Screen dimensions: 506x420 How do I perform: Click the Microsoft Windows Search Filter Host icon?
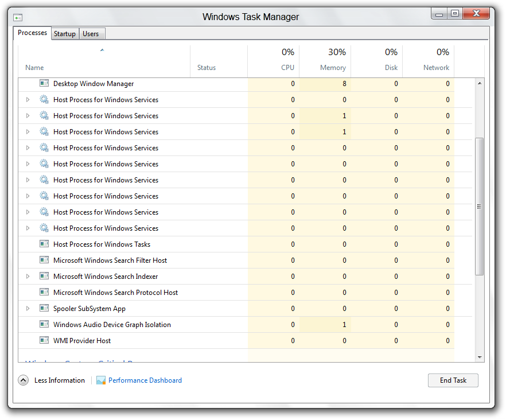click(x=44, y=260)
